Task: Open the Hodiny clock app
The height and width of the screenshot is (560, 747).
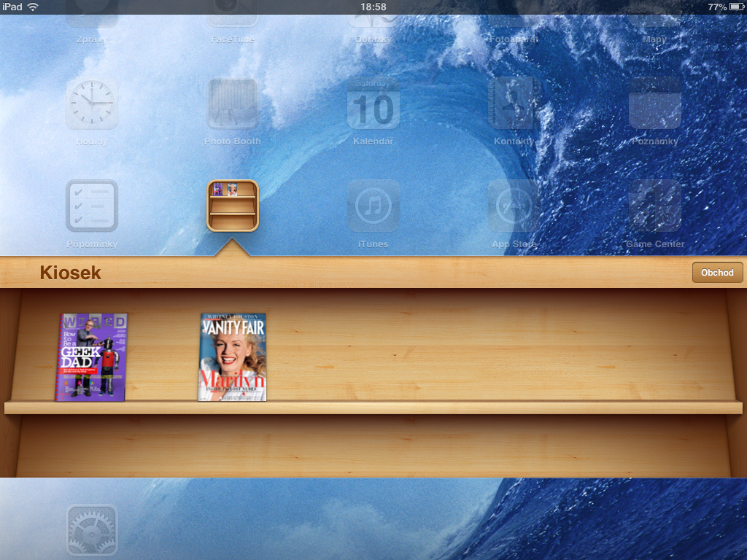Action: (92, 104)
